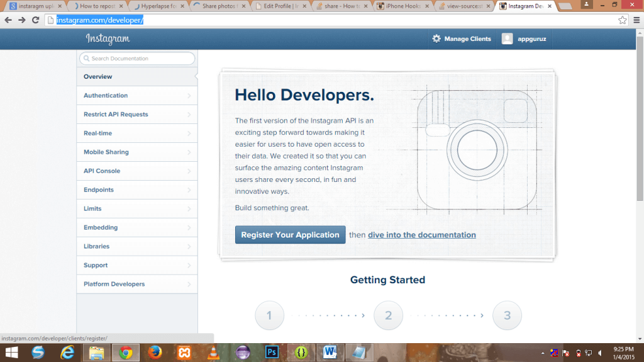Screen dimensions: 644x362
Task: Open Photoshop from the taskbar
Action: click(272, 353)
